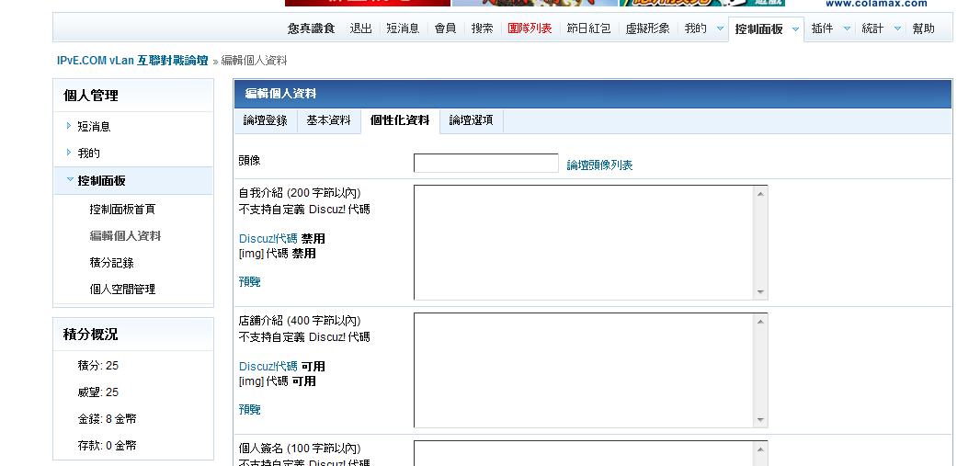980x466 pixels.
Task: Expand dropdown arrow next to 插件
Action: [847, 28]
